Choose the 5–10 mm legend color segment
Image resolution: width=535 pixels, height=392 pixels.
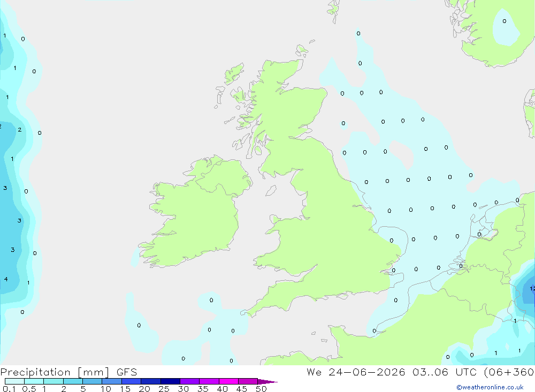click(x=93, y=381)
